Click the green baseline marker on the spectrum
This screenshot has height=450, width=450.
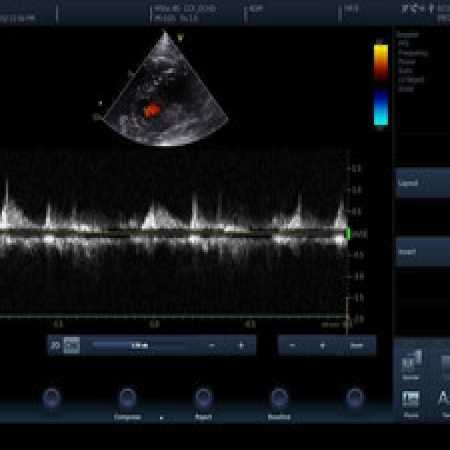(x=347, y=233)
